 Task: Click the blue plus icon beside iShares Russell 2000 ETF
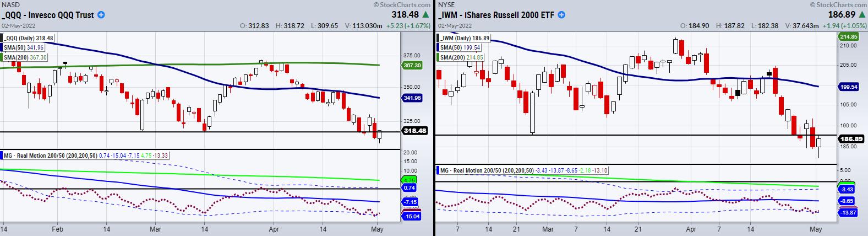561,15
